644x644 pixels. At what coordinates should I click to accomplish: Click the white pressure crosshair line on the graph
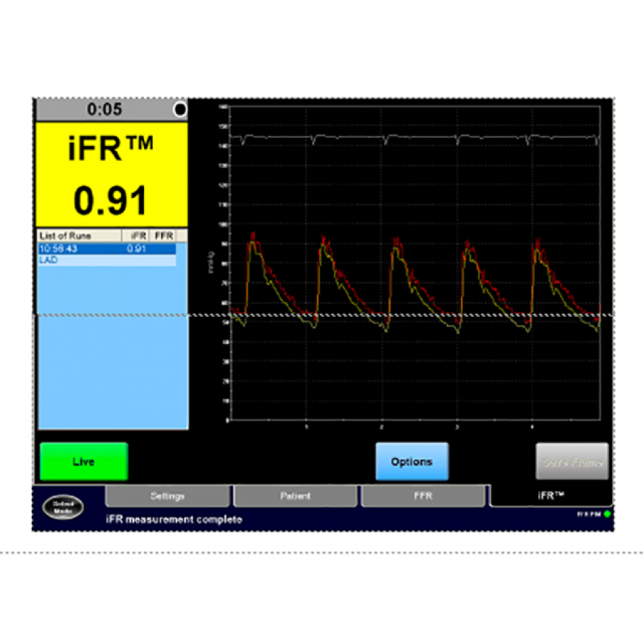[x=429, y=315]
